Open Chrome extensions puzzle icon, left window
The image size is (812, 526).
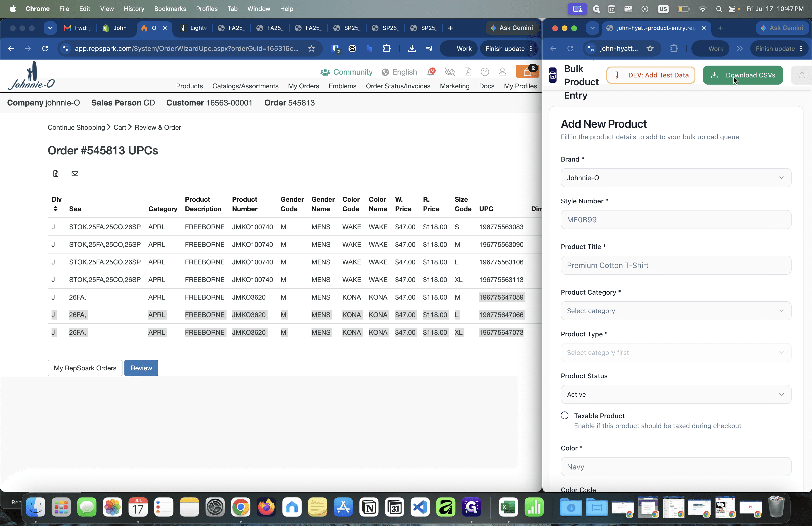point(387,48)
